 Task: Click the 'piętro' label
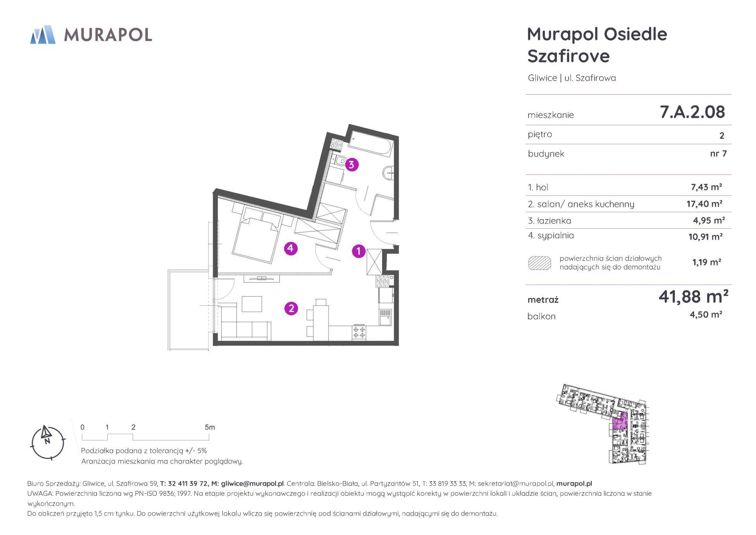pyautogui.click(x=540, y=135)
